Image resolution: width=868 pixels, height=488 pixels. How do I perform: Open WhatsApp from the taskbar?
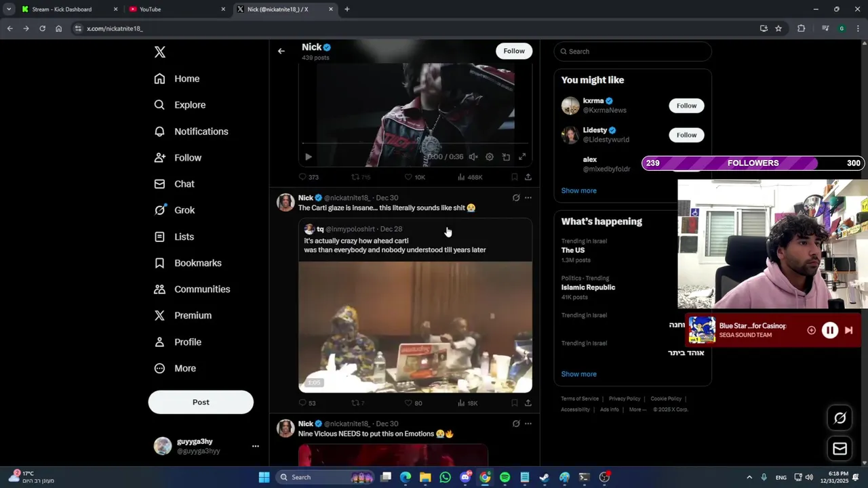[x=445, y=477]
